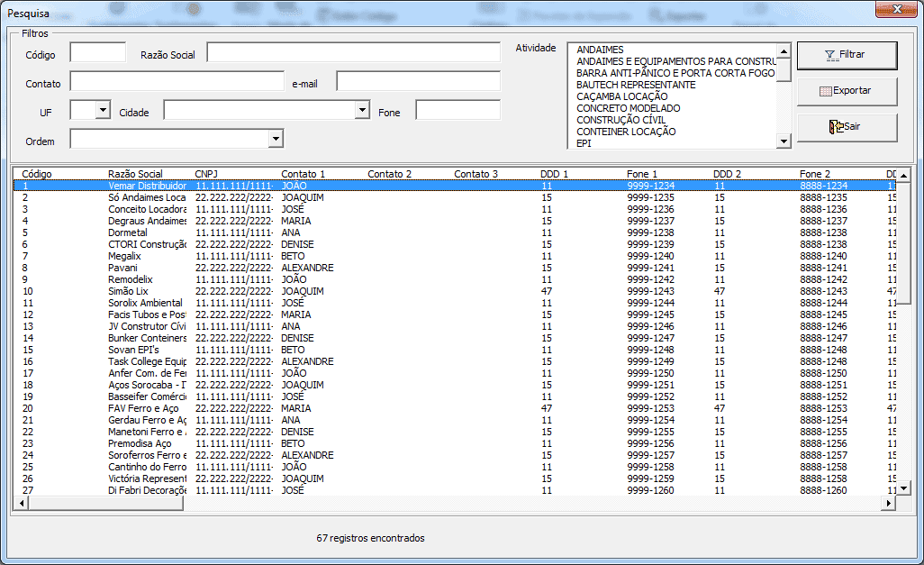This screenshot has height=565, width=924.
Task: Select row Dormetal
Action: 455,233
